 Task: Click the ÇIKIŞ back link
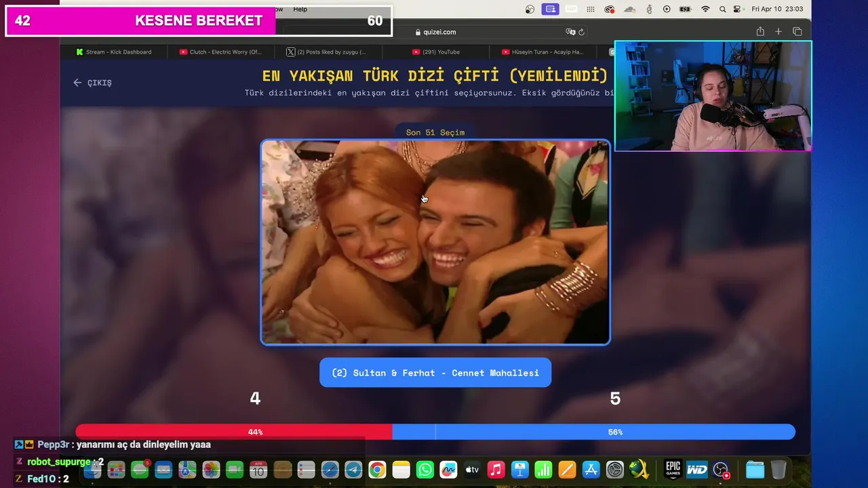tap(92, 83)
